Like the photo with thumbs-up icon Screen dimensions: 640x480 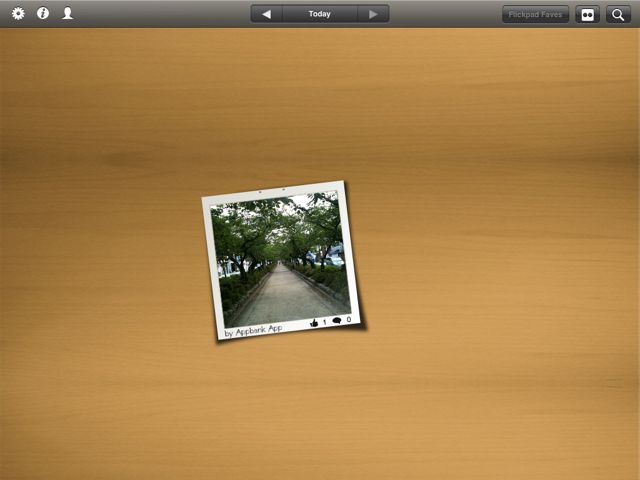pyautogui.click(x=314, y=323)
